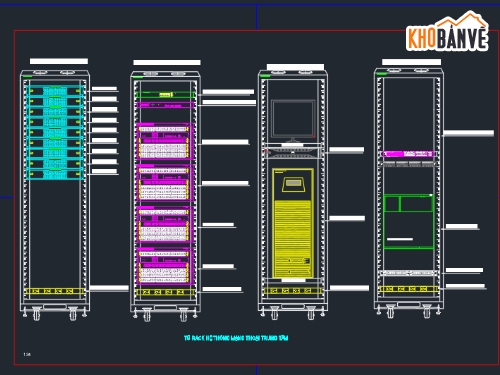Select the topmost cyan server in first rack
The width and height of the screenshot is (500, 375).
[x=55, y=91]
